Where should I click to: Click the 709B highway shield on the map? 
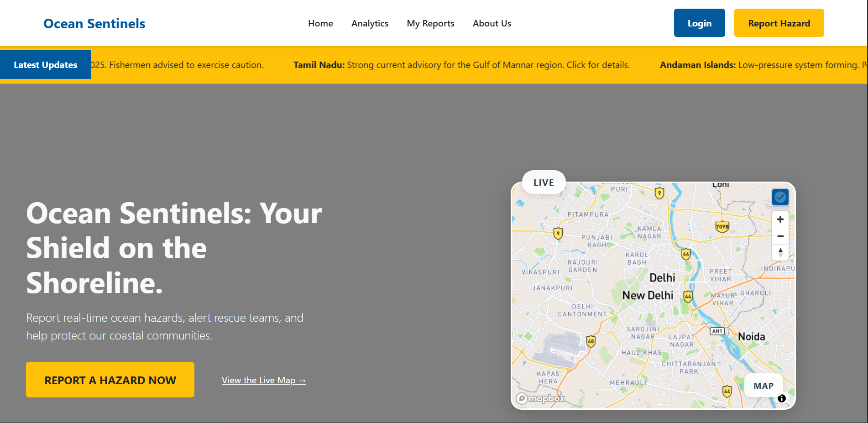[x=722, y=226]
